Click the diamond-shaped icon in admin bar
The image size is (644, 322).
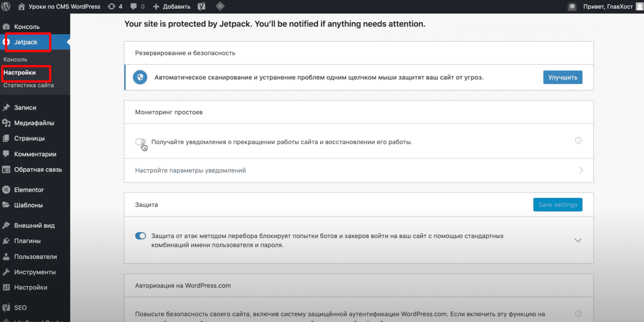220,6
